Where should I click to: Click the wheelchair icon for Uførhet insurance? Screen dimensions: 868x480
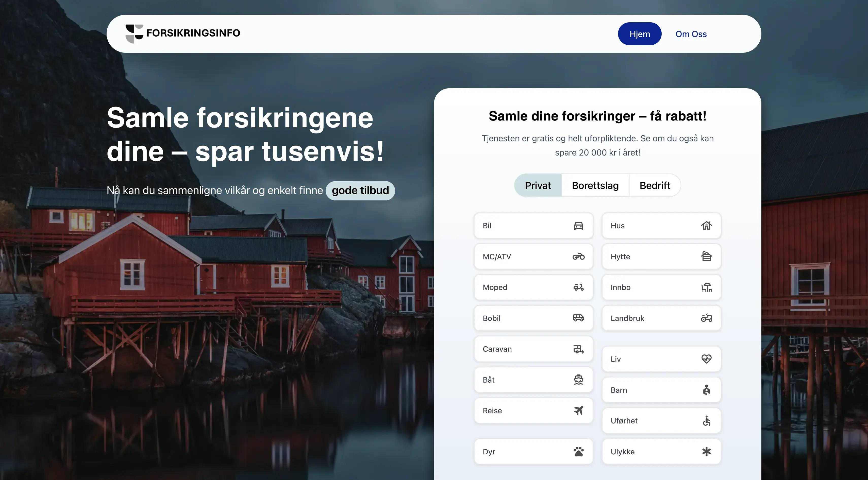point(707,420)
